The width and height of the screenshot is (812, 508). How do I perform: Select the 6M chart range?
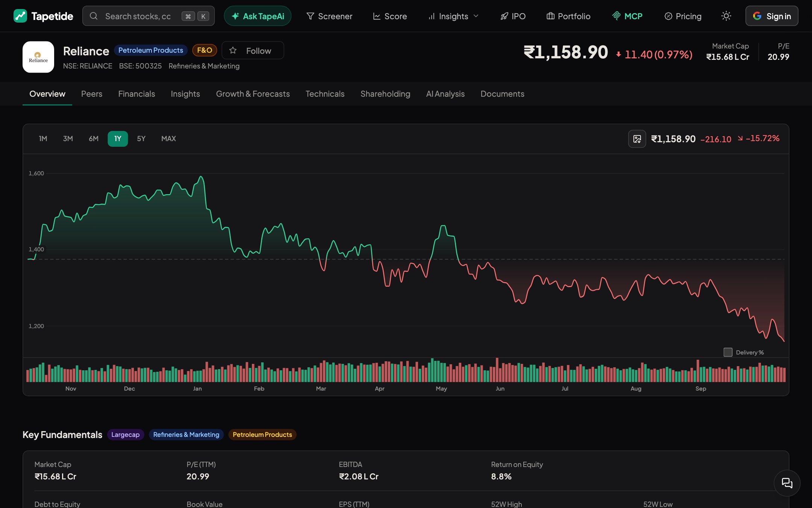[94, 138]
